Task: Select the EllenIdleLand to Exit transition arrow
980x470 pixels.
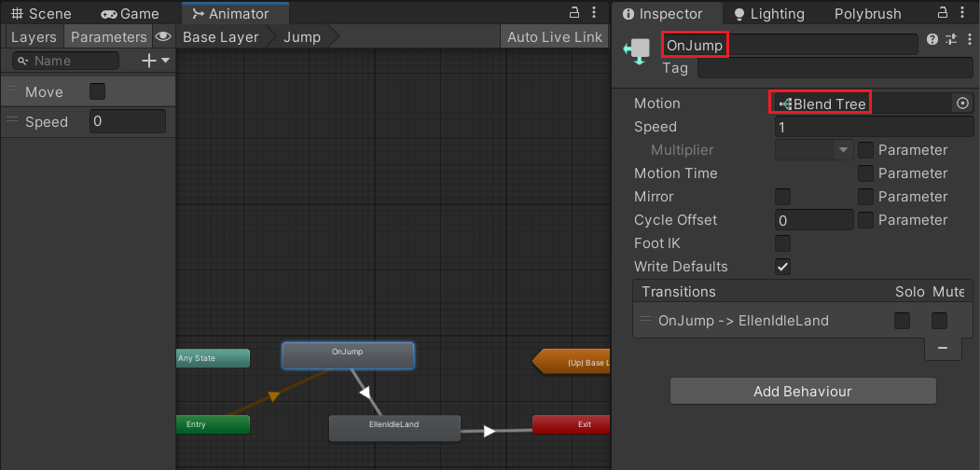Action: coord(490,431)
